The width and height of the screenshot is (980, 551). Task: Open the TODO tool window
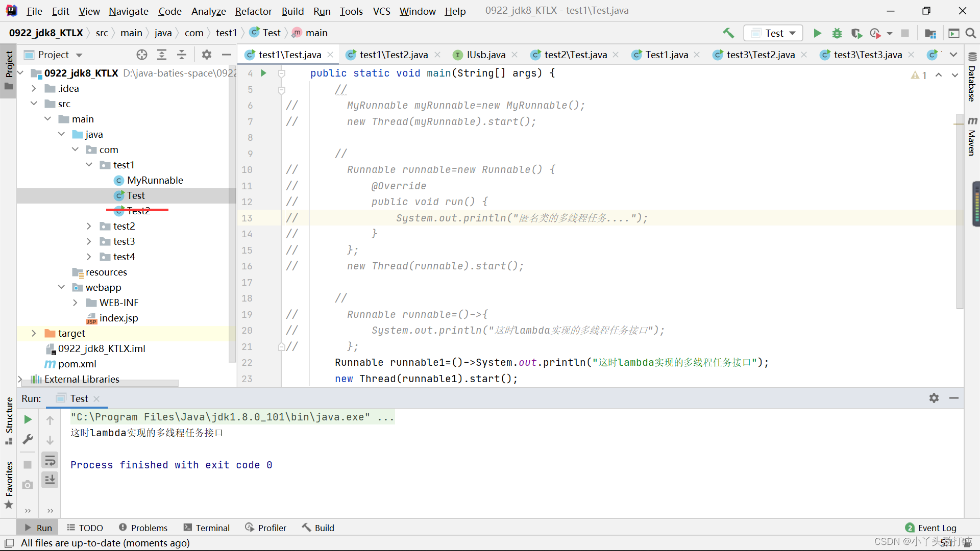tap(85, 528)
